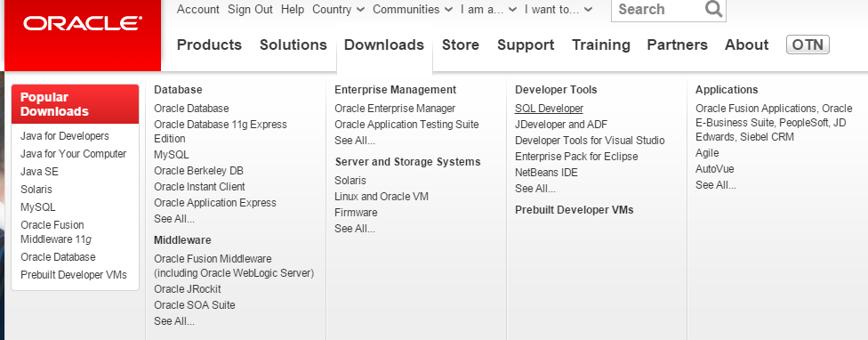Focus the Search input field
Viewport: 868px width, 340px height.
668,10
